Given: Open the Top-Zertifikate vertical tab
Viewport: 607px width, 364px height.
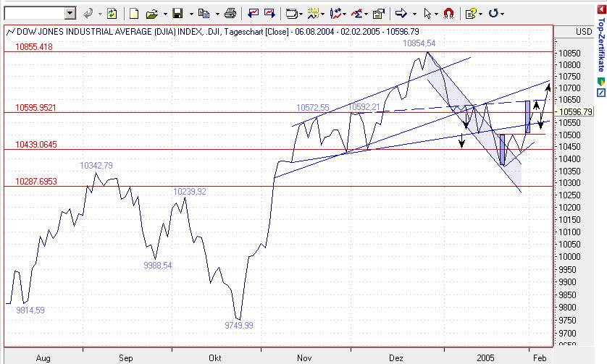Looking at the screenshot, I should point(601,45).
